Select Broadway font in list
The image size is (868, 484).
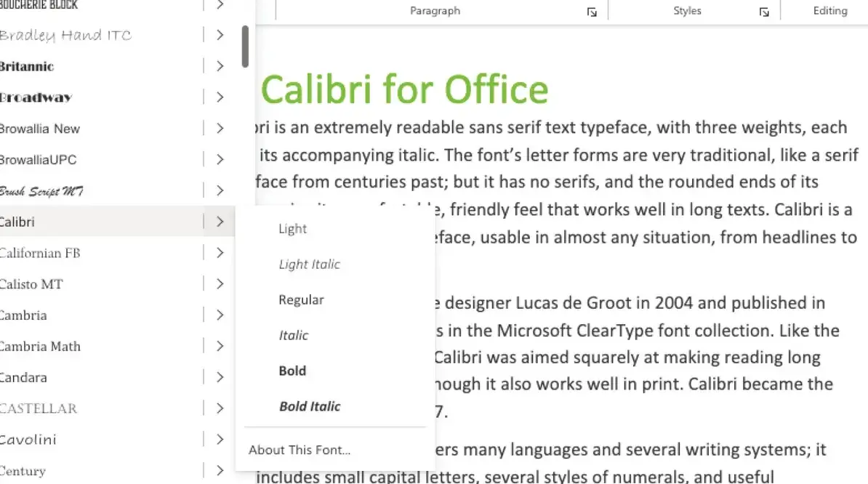36,97
